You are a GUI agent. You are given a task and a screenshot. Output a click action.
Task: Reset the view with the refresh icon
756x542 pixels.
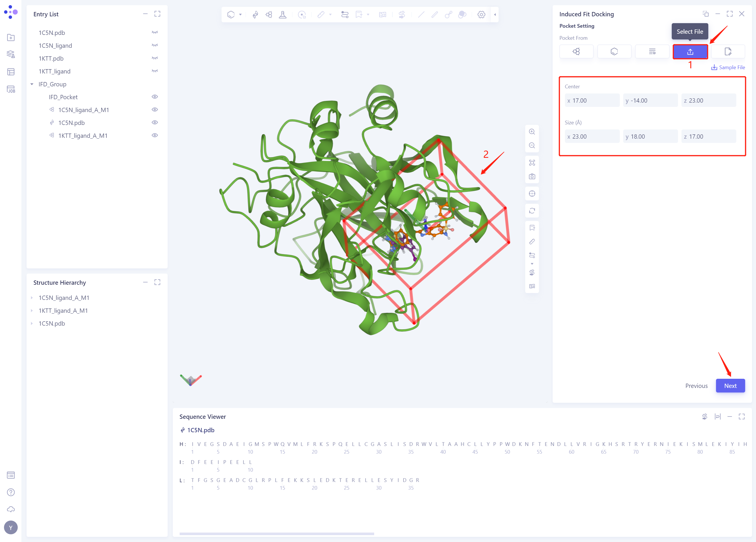(x=532, y=210)
